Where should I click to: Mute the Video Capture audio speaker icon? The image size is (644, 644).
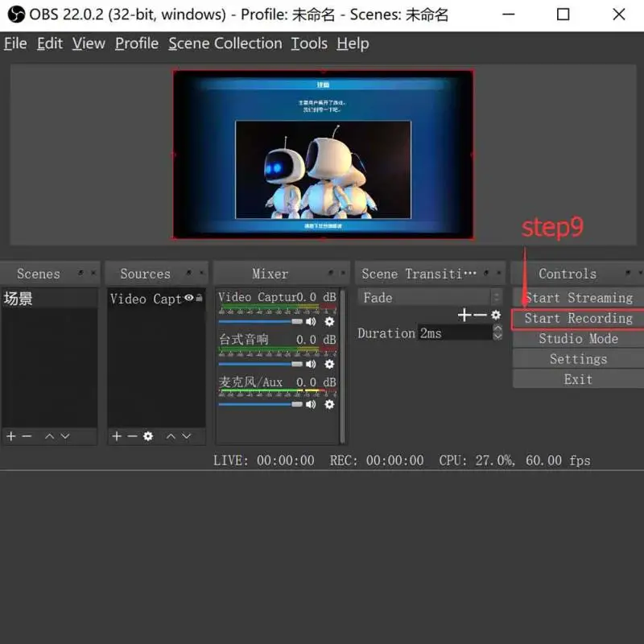(311, 321)
